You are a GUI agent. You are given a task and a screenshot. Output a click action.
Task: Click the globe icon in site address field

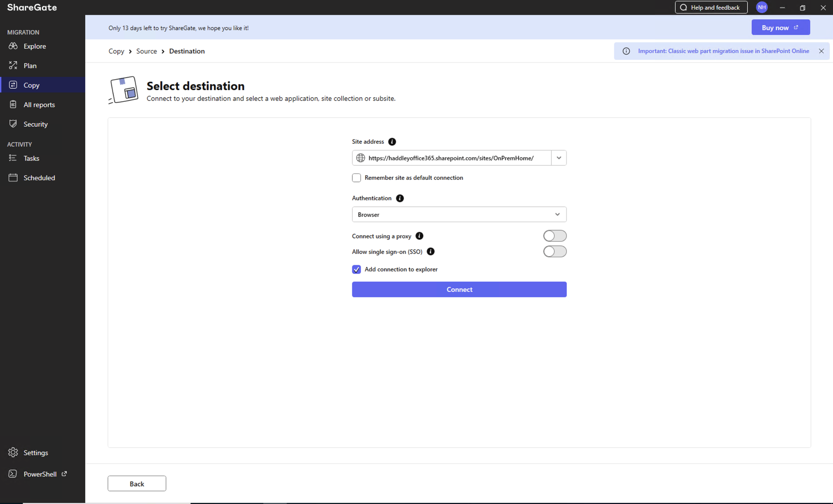pos(360,158)
